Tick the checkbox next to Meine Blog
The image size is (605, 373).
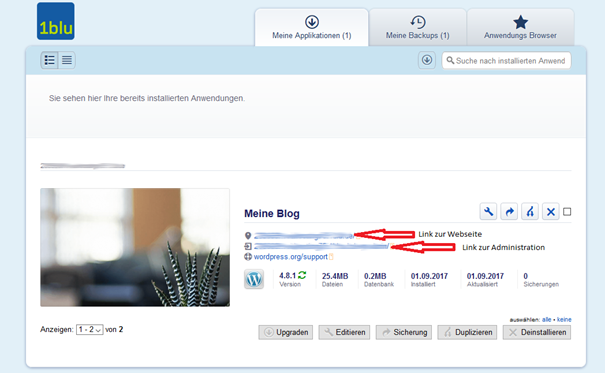[567, 212]
